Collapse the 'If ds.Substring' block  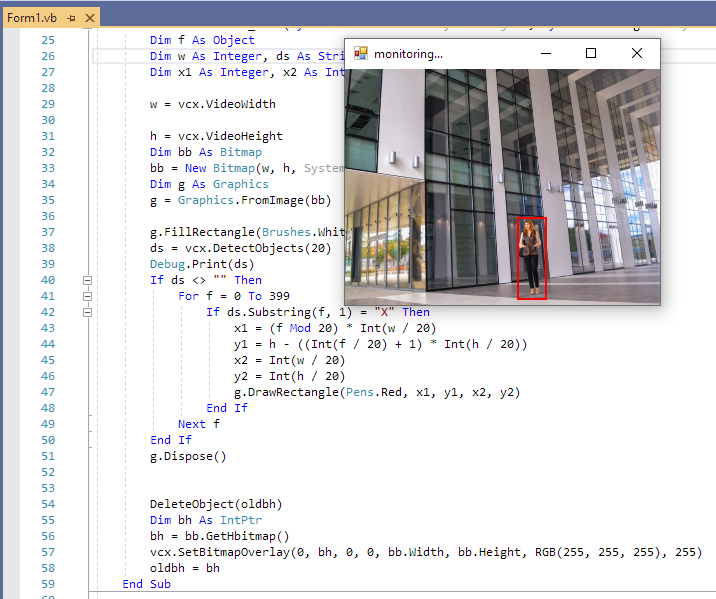click(88, 312)
